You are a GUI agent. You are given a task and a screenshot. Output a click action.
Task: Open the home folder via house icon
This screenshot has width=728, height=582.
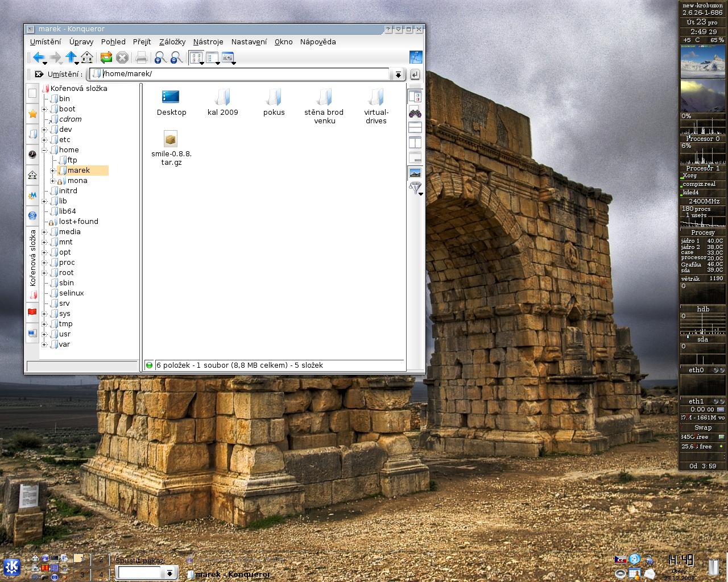click(x=87, y=57)
